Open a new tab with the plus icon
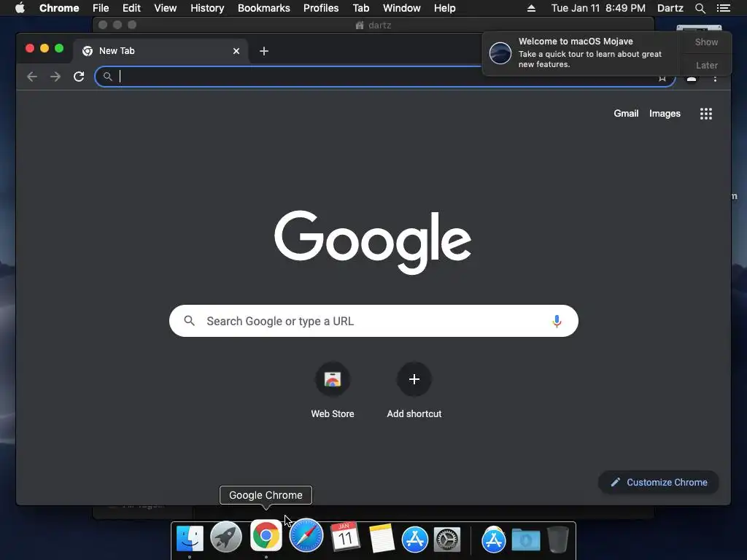747x560 pixels. click(264, 51)
